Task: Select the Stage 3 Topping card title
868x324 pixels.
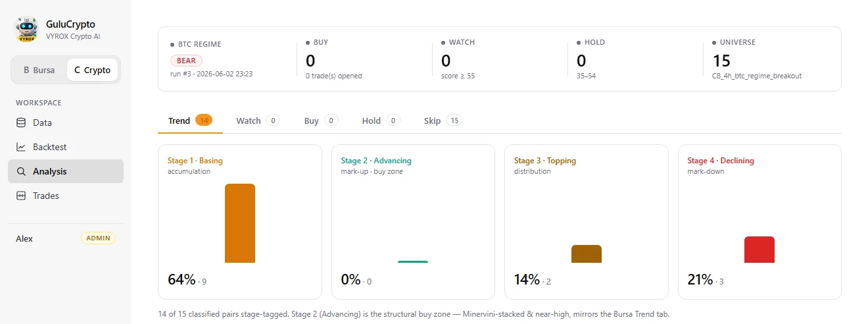Action: (544, 161)
